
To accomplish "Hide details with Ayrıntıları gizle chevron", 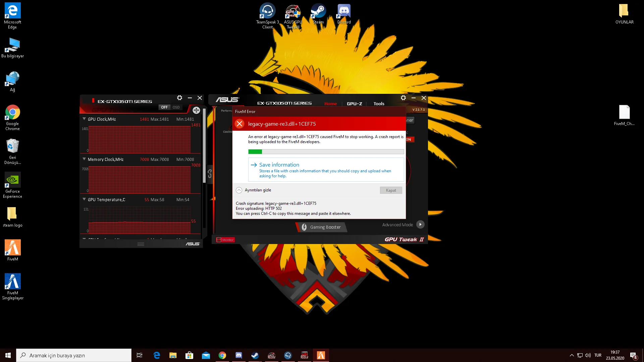I will coord(239,190).
